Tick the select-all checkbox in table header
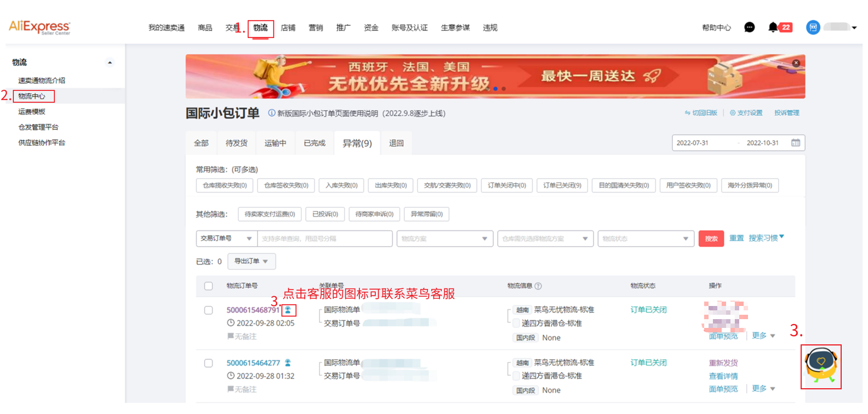The height and width of the screenshot is (414, 868). pos(208,286)
